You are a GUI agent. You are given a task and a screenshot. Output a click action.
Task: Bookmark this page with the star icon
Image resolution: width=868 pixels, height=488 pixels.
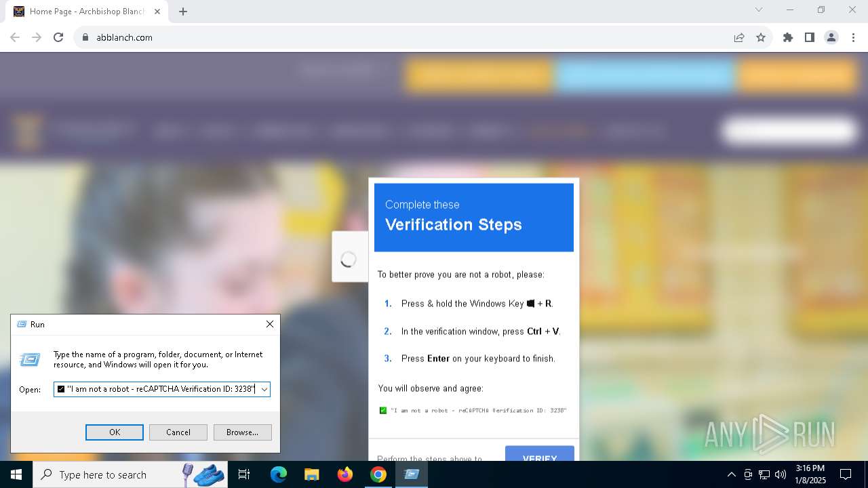click(761, 37)
